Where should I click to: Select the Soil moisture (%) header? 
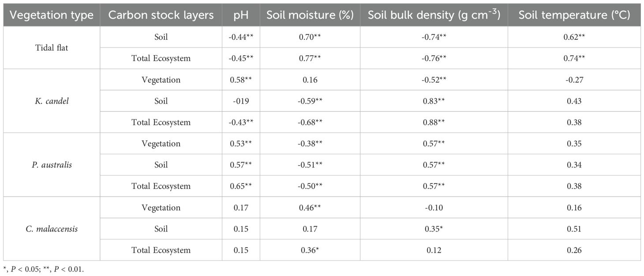pos(310,15)
